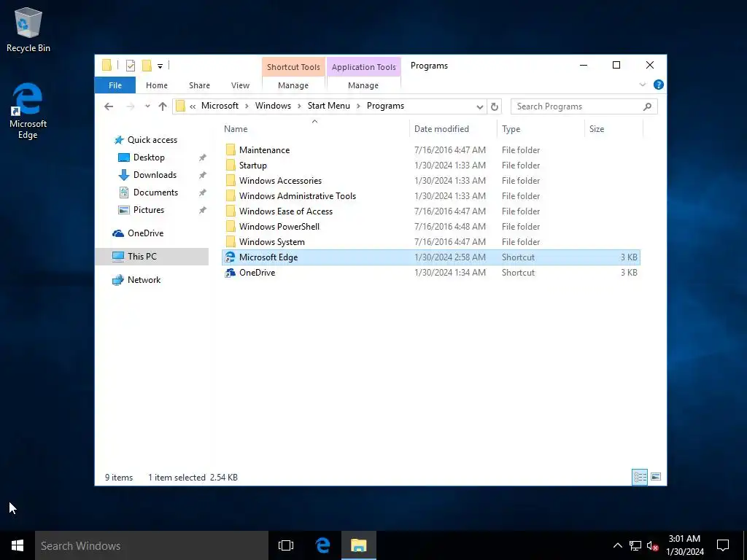
Task: Open Shortcut Tools Manage tab
Action: (x=293, y=85)
